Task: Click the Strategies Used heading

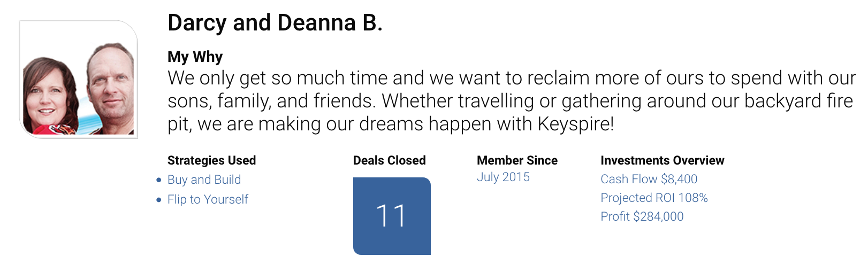Action: pos(211,160)
